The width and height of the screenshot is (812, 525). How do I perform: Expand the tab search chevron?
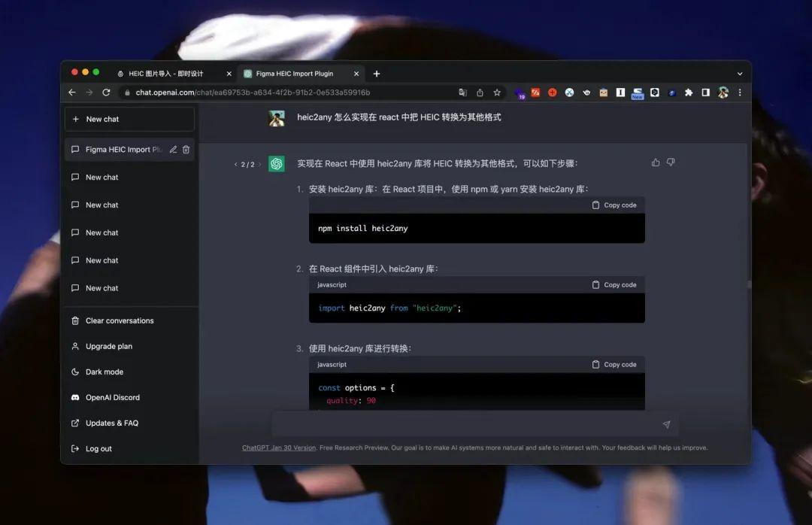coord(740,74)
